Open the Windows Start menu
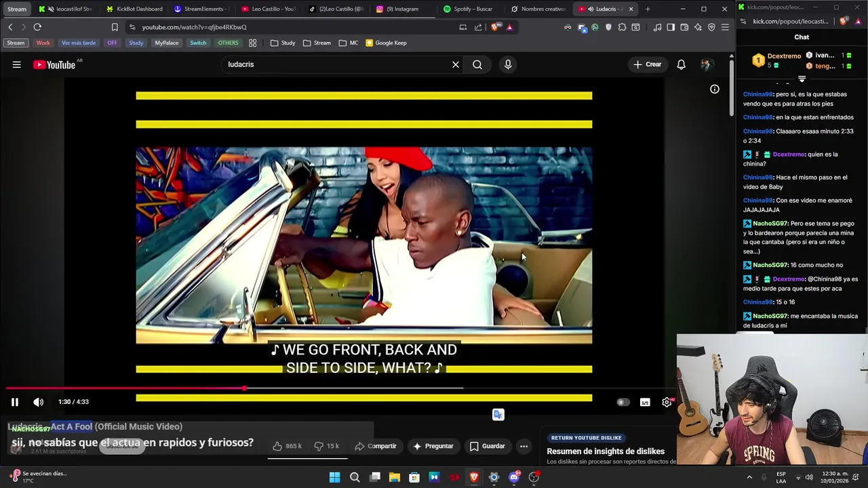 (334, 477)
